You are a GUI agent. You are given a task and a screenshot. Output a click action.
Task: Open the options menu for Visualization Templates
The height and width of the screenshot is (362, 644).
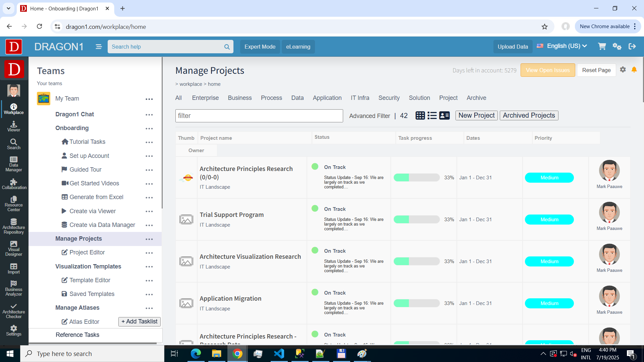pos(149,267)
